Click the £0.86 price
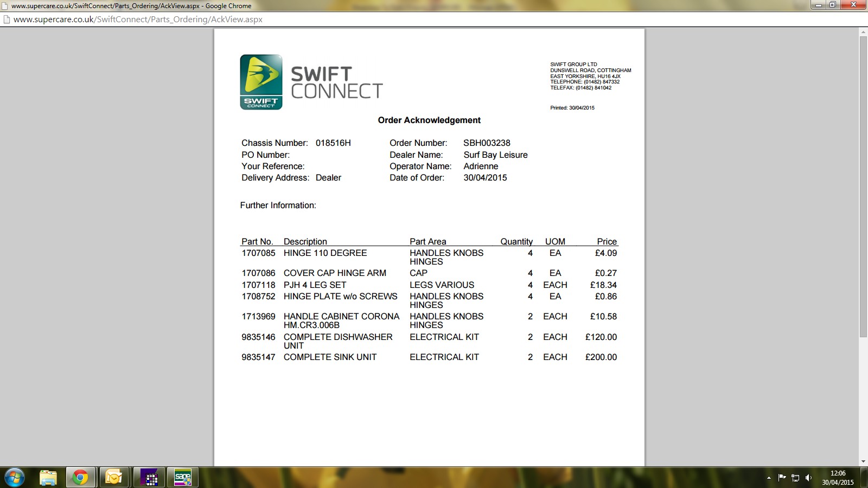Image resolution: width=868 pixels, height=488 pixels. point(606,297)
